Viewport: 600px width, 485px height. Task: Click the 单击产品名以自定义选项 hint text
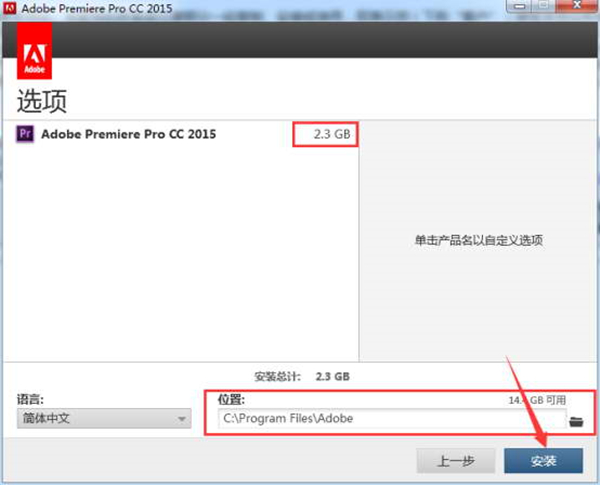[x=479, y=240]
